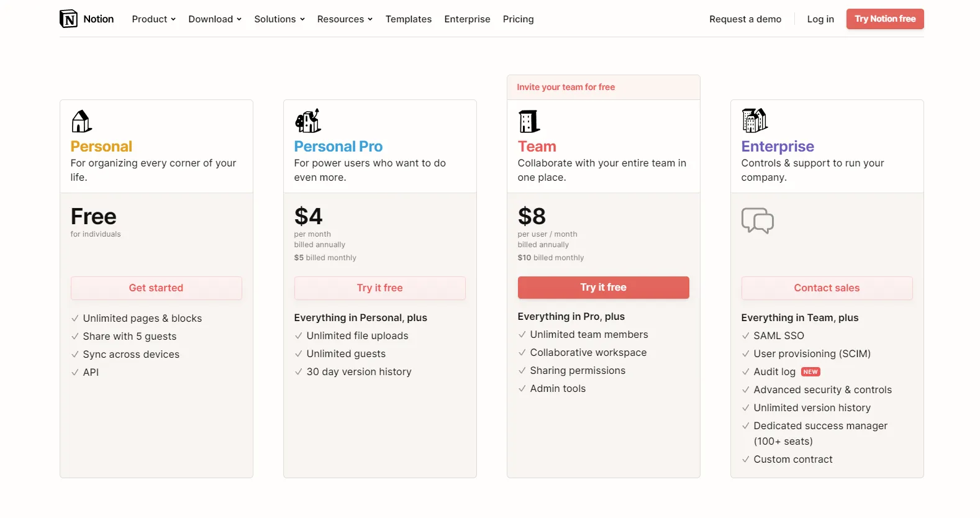Expand the Download dropdown menu
This screenshot has width=980, height=518.
pos(215,19)
